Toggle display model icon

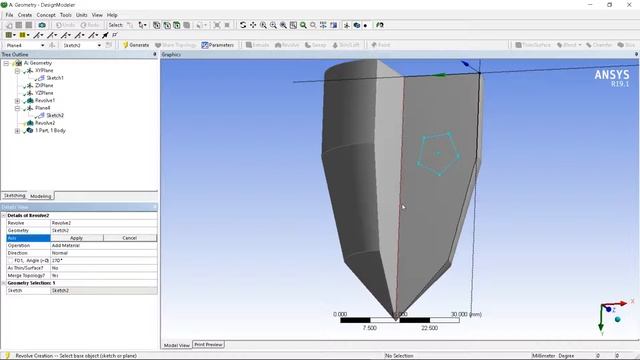point(356,25)
